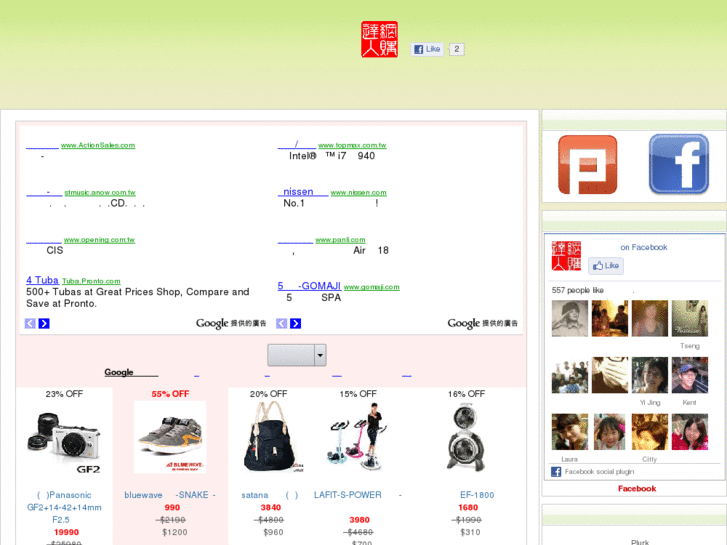Open the Tuba.Pronto.com link
Image resolution: width=727 pixels, height=545 pixels.
point(91,281)
